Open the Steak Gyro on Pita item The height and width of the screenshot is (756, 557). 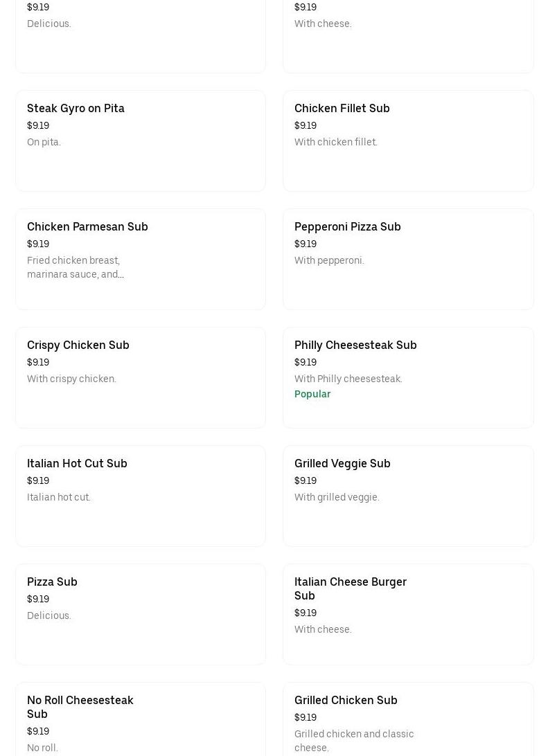pyautogui.click(x=76, y=108)
